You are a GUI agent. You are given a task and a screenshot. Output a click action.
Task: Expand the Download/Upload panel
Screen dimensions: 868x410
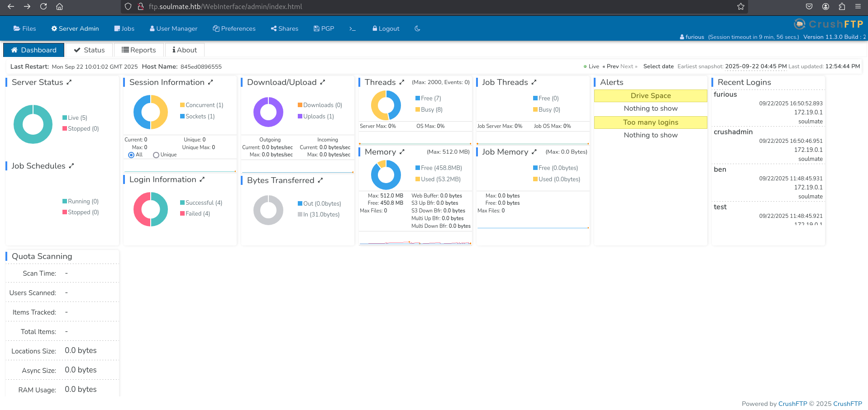[323, 82]
